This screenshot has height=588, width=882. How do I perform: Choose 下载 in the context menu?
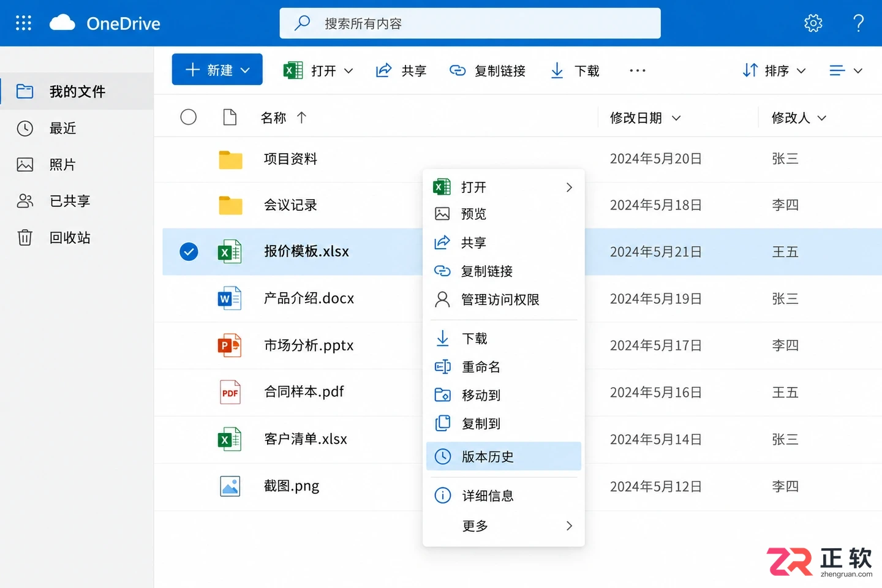[503, 338]
